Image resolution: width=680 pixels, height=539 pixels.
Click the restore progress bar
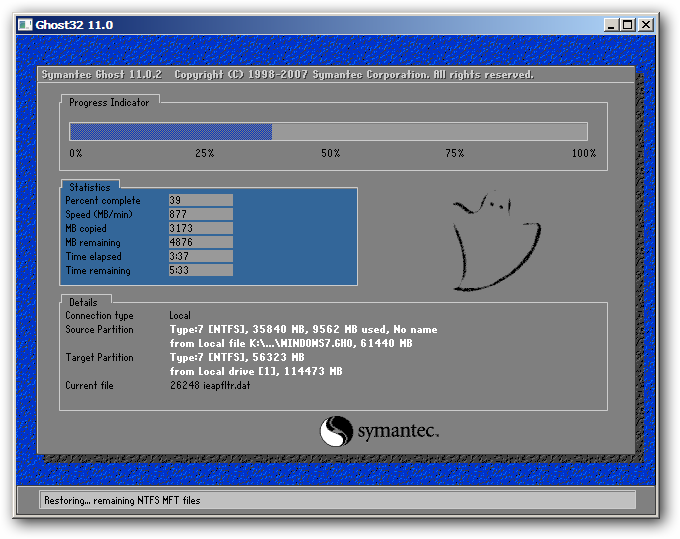(328, 131)
